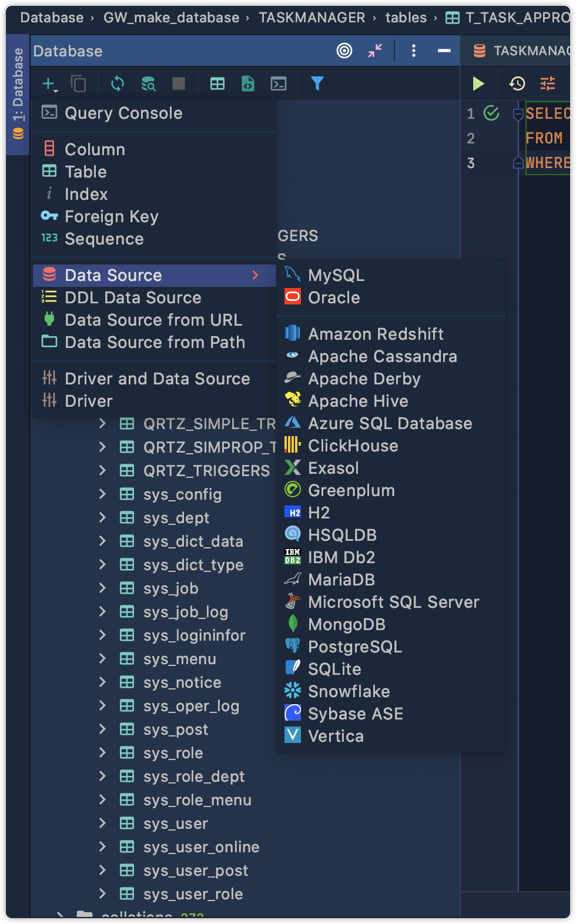The width and height of the screenshot is (576, 924).
Task: Click the GW_make_database breadcrumb
Action: [172, 18]
